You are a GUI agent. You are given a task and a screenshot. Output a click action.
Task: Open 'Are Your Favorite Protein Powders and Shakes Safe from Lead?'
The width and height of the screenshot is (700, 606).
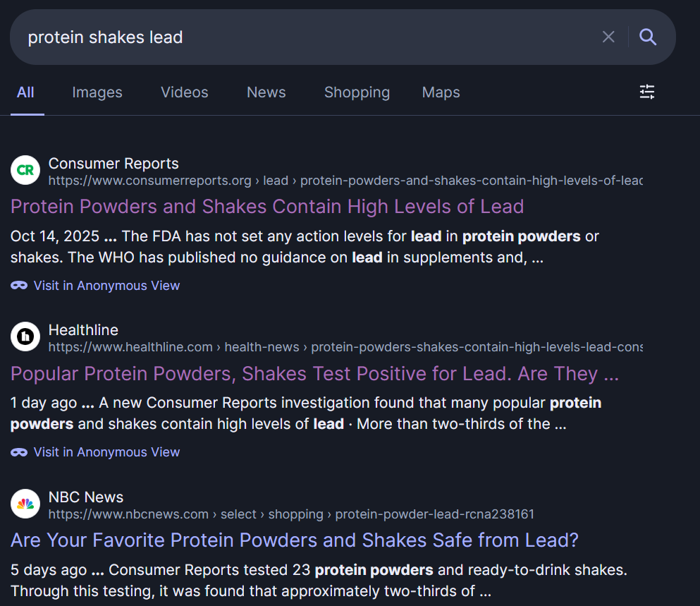coord(295,540)
